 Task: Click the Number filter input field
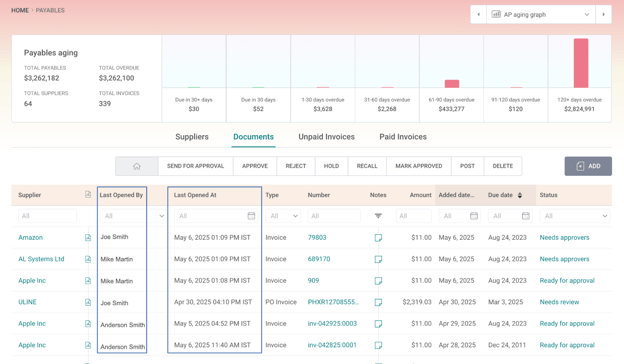[x=334, y=216]
